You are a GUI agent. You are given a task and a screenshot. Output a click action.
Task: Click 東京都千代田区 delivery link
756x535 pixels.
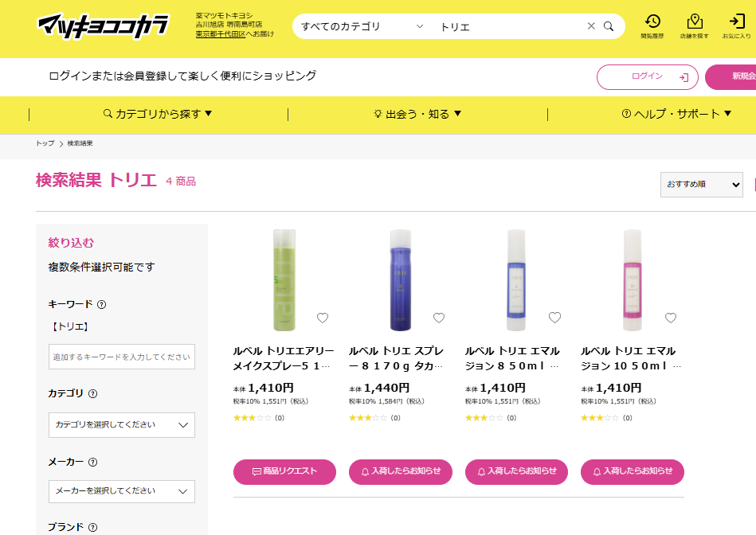pyautogui.click(x=221, y=33)
